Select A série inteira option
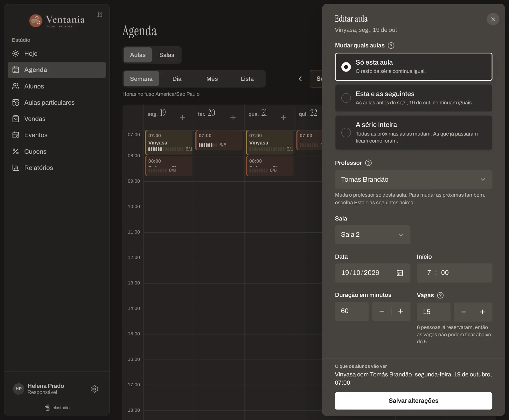The height and width of the screenshot is (420, 509). coord(414,132)
